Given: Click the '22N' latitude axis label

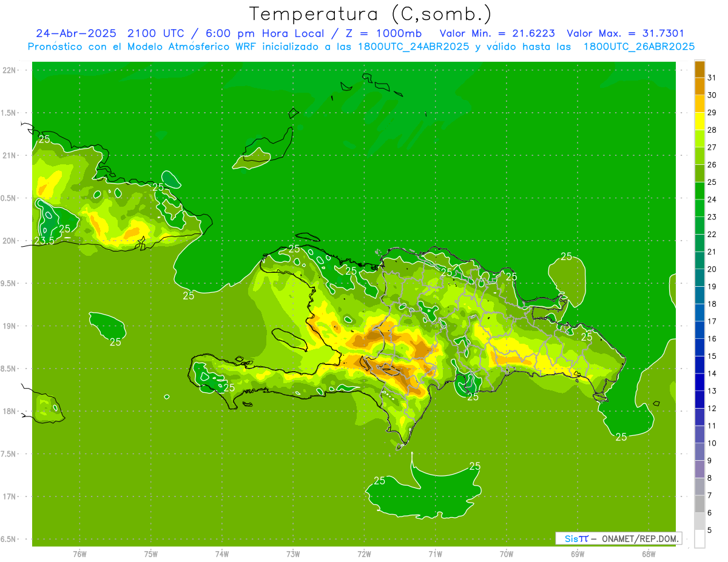Looking at the screenshot, I should (x=10, y=70).
